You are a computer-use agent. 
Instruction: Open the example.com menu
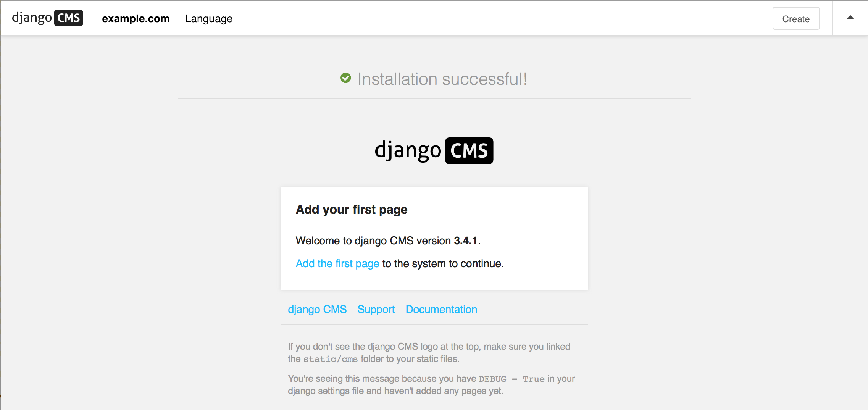pyautogui.click(x=136, y=18)
